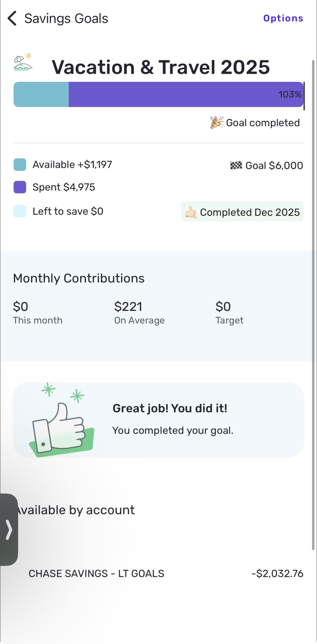The width and height of the screenshot is (317, 644).
Task: Click the checkered flag goal icon
Action: point(236,165)
